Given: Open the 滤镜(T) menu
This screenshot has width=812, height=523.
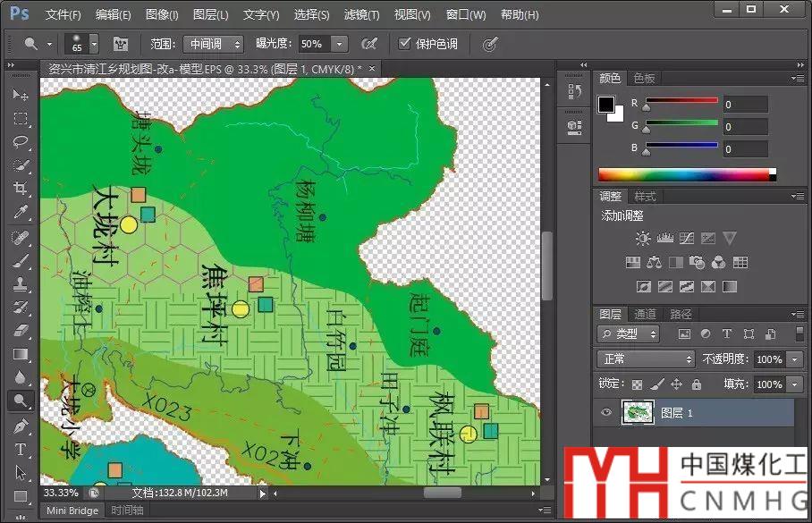Looking at the screenshot, I should pos(361,15).
